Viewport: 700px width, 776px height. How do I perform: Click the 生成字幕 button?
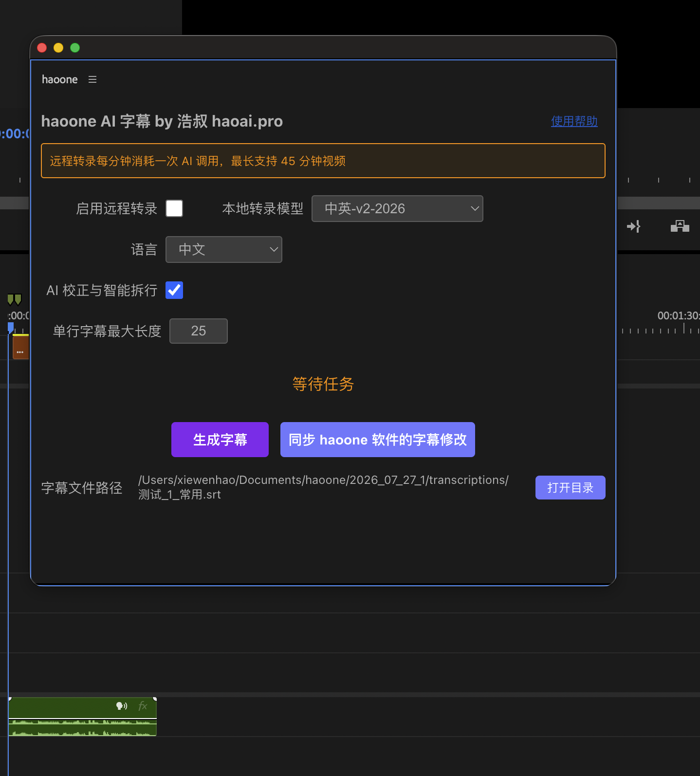pos(220,440)
